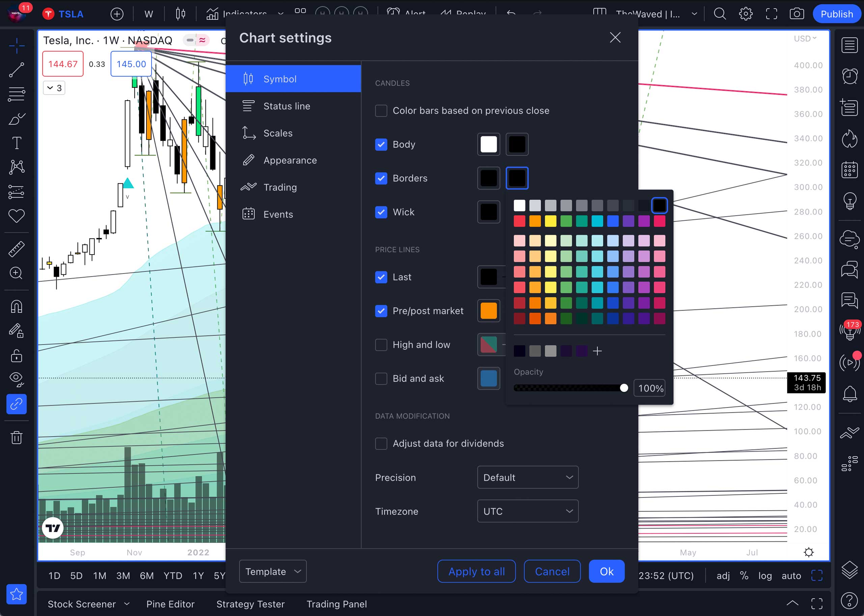This screenshot has height=616, width=864.
Task: Switch to the Status line settings tab
Action: (x=293, y=106)
